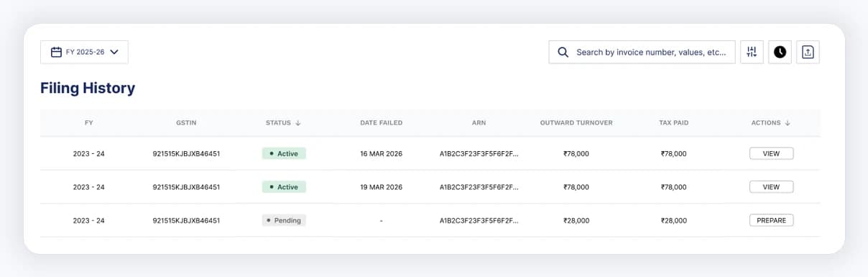Click the export upload icon button
The height and width of the screenshot is (277, 868).
coord(808,52)
